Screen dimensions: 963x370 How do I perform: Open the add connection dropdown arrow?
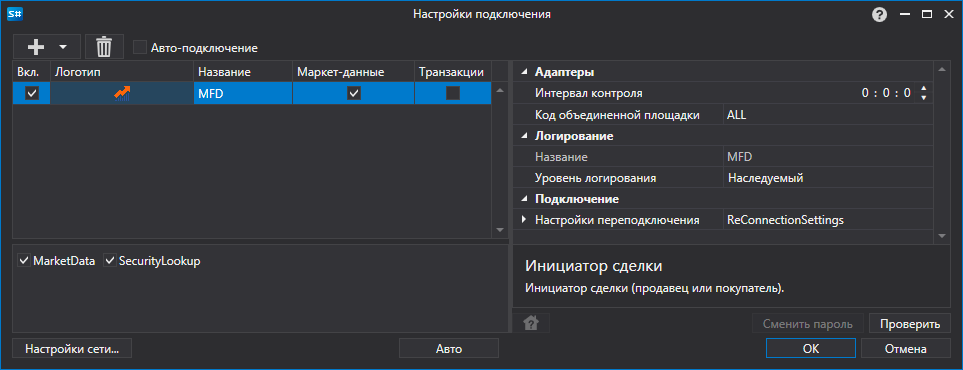[x=63, y=47]
